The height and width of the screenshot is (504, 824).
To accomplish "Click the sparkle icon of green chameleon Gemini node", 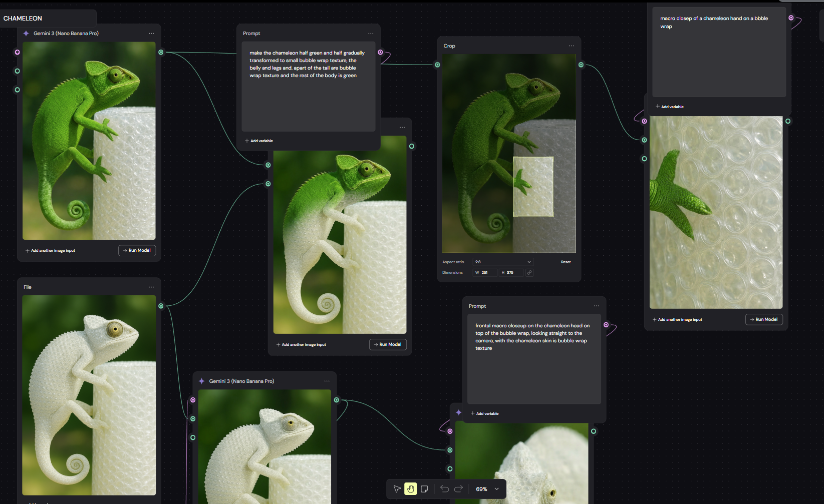I will coord(26,34).
